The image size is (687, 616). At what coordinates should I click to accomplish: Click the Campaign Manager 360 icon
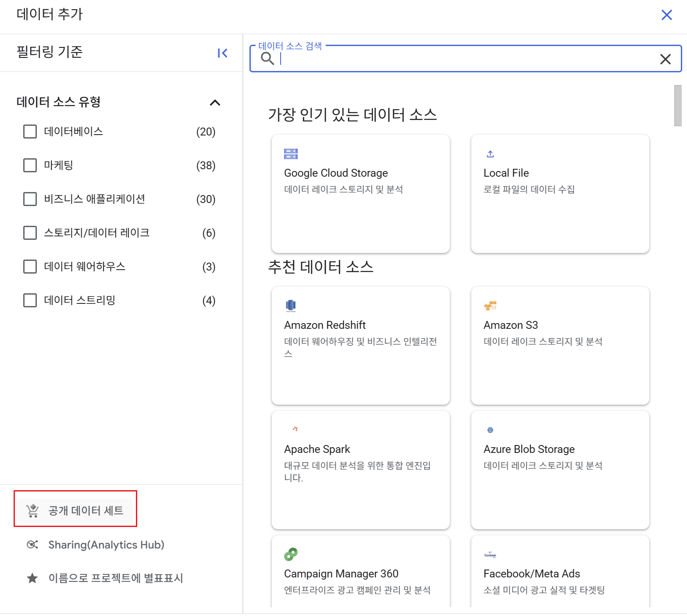click(291, 554)
